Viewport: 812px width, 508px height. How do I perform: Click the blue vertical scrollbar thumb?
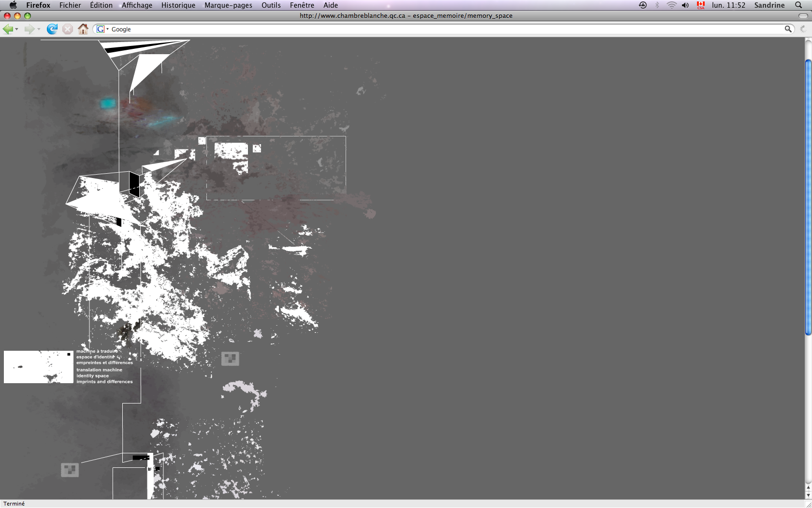(x=808, y=197)
